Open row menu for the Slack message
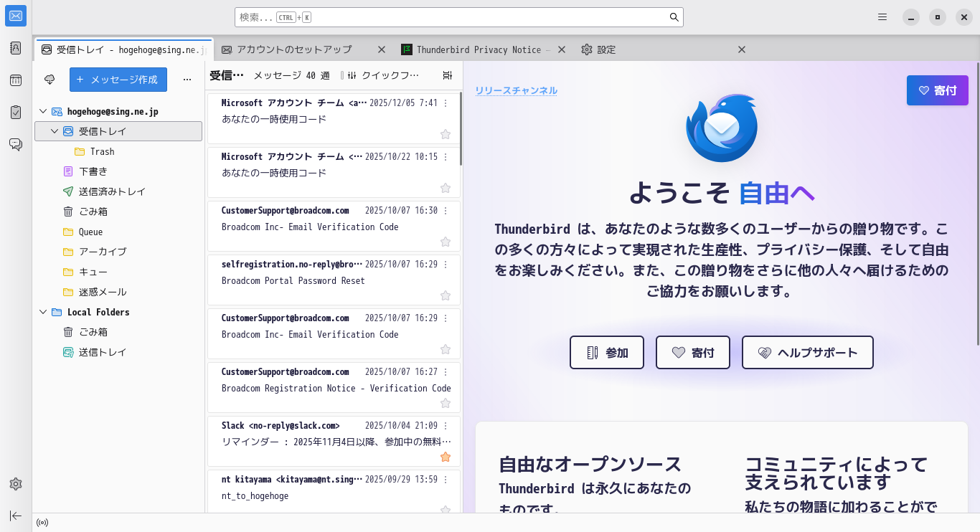Image resolution: width=980 pixels, height=532 pixels. click(x=446, y=426)
